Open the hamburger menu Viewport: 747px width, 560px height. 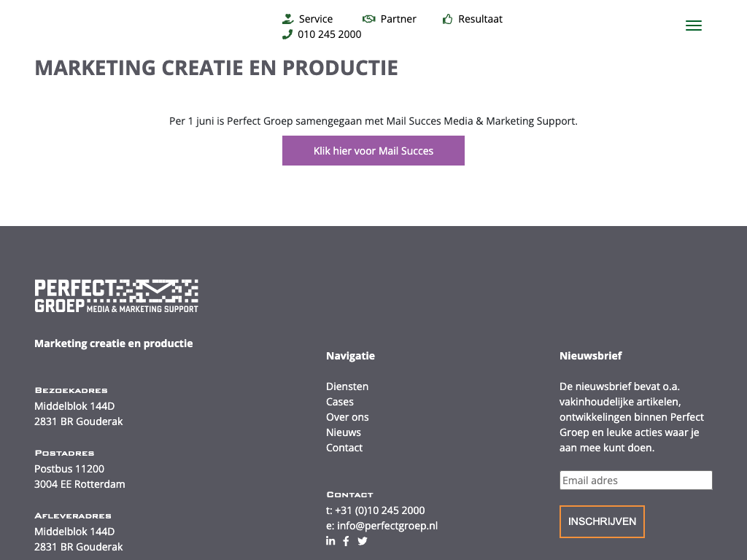(694, 26)
